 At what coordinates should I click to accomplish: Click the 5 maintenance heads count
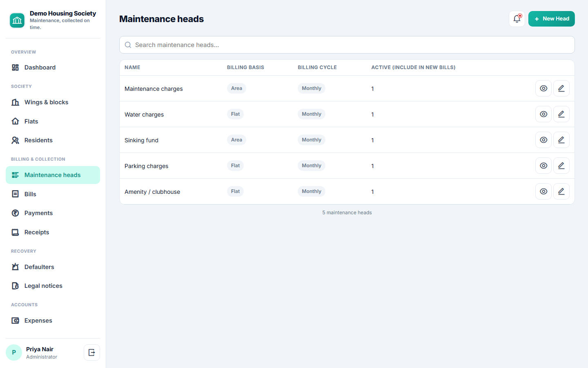[x=347, y=213]
